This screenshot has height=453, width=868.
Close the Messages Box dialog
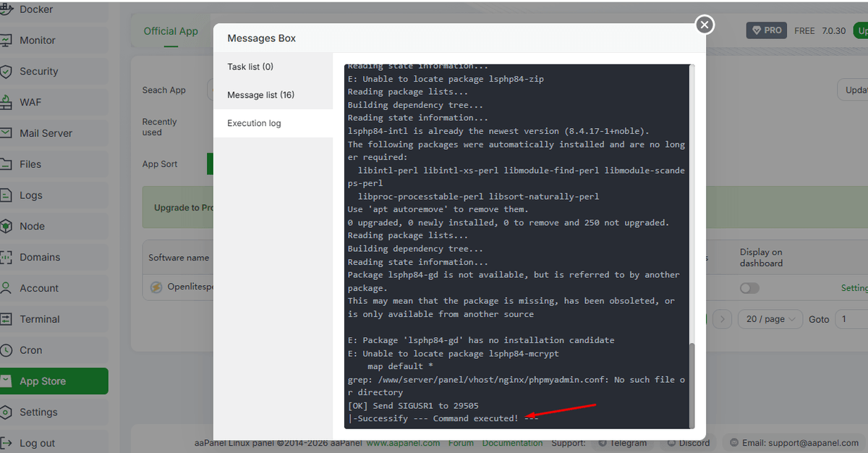(704, 25)
